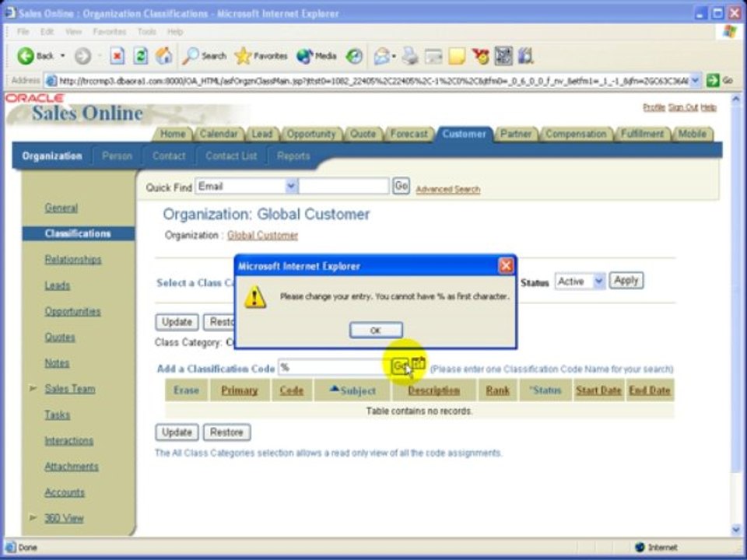Open the View menu
The image size is (747, 560).
tap(73, 32)
